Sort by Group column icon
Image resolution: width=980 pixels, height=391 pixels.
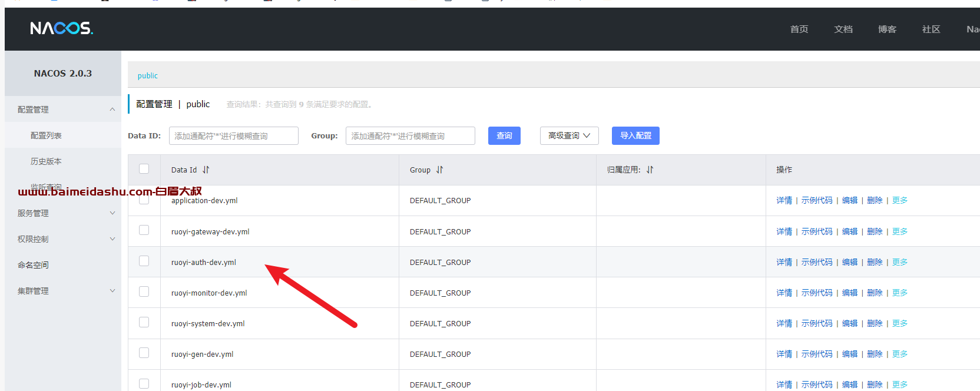(x=439, y=170)
